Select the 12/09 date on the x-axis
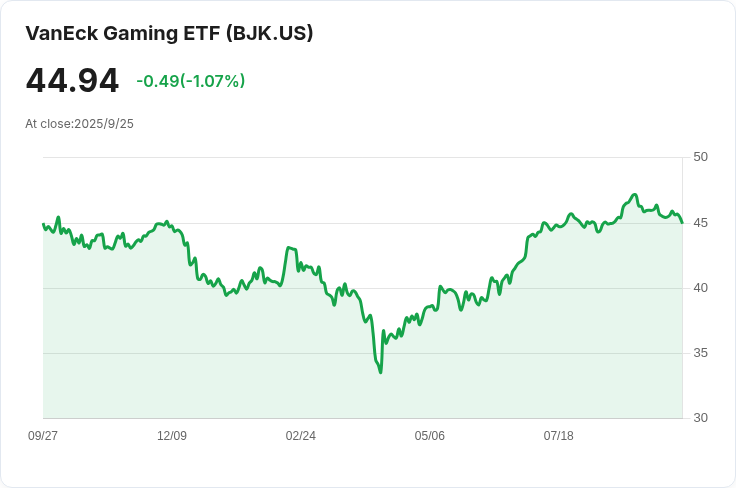 pos(172,436)
